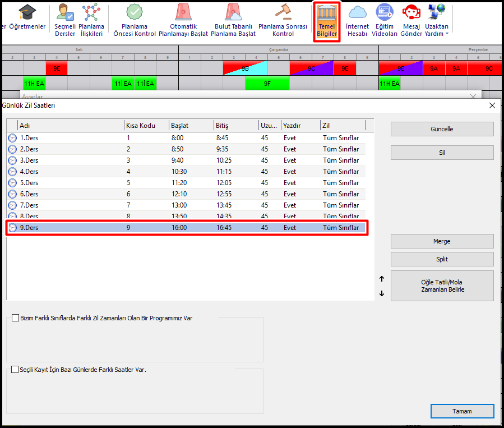Select the 6.Ders clock icon
This screenshot has height=428, width=504.
[x=12, y=194]
